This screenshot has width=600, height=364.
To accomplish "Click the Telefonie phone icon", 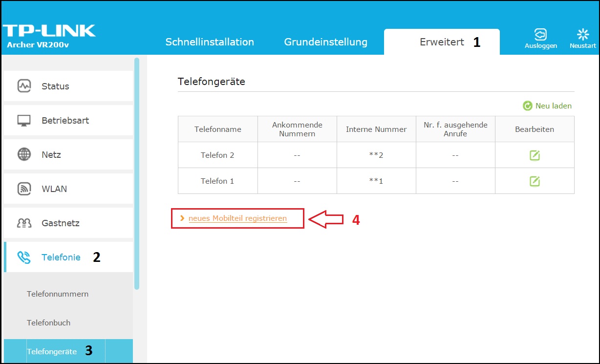I will (23, 257).
